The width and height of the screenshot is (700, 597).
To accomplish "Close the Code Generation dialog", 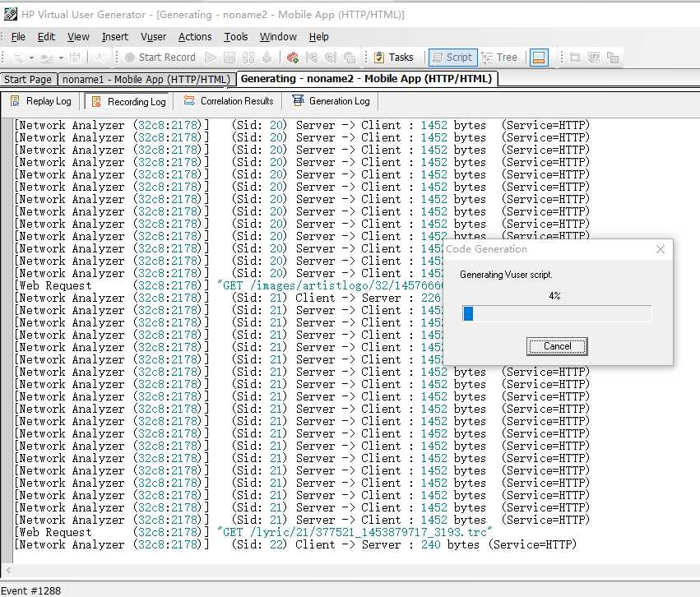I will click(x=661, y=249).
